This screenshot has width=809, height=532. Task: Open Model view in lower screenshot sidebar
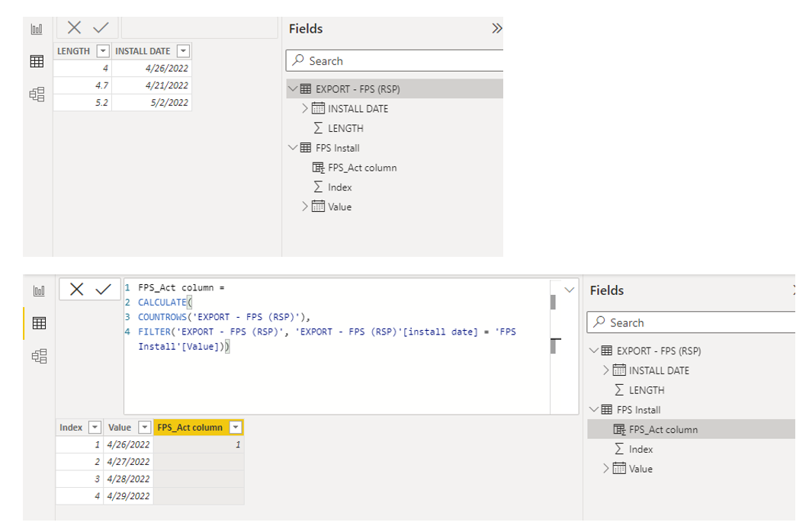[x=39, y=356]
